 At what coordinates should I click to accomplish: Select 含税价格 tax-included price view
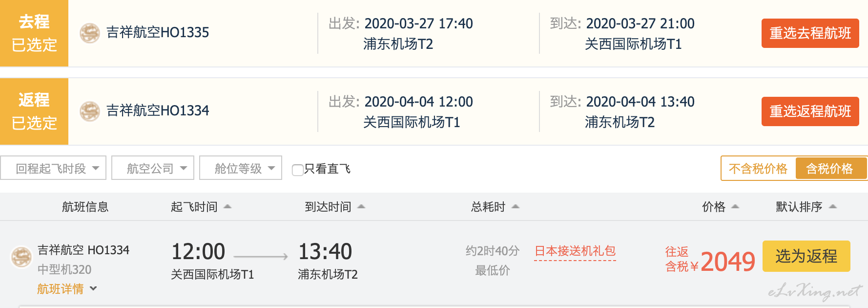coord(829,169)
